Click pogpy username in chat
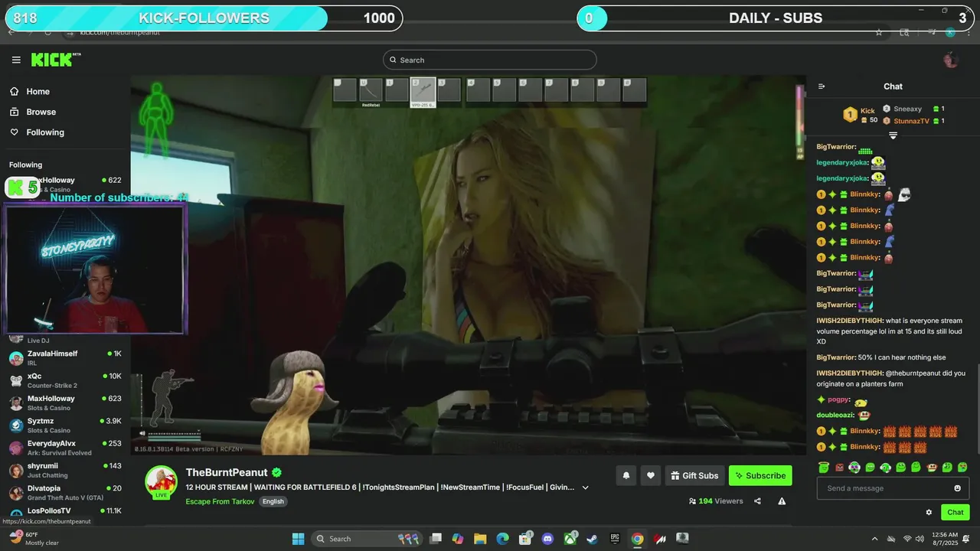 tap(838, 399)
